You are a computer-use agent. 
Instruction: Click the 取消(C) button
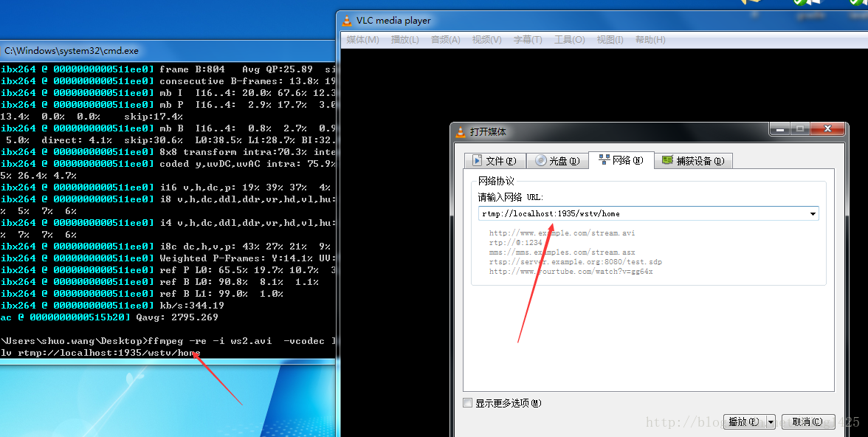pos(807,421)
